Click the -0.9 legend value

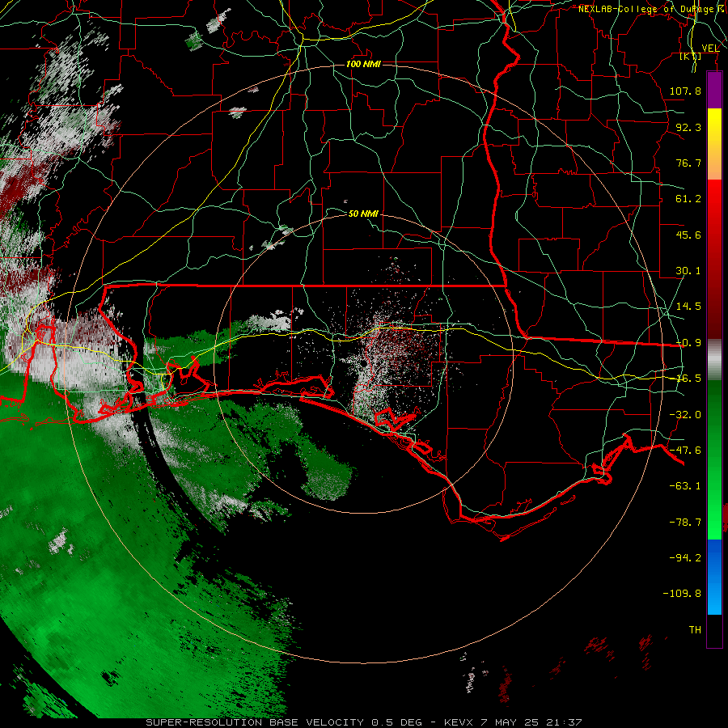(688, 343)
